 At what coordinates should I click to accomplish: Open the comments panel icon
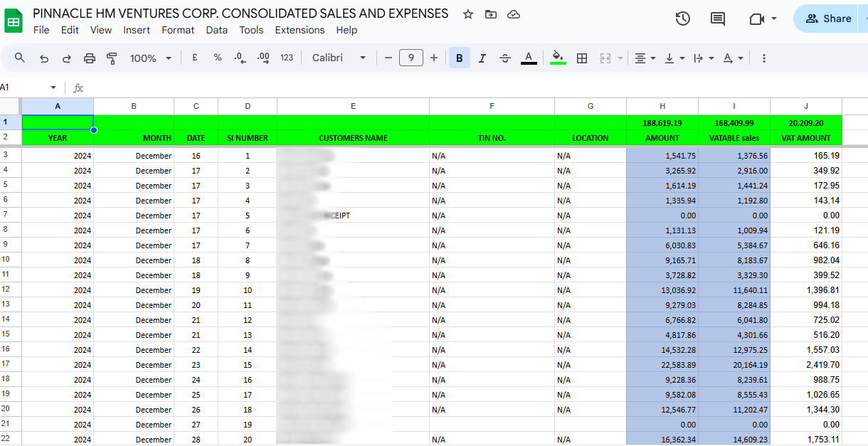pos(718,19)
